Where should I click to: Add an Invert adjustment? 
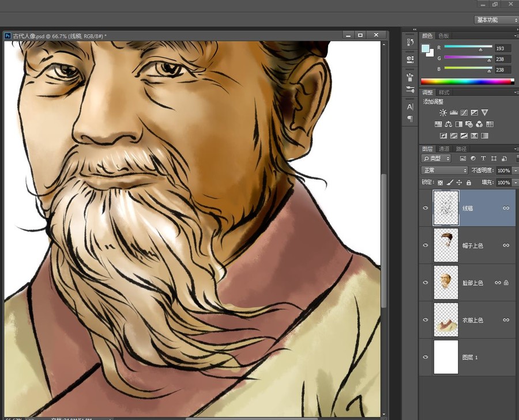click(x=443, y=135)
